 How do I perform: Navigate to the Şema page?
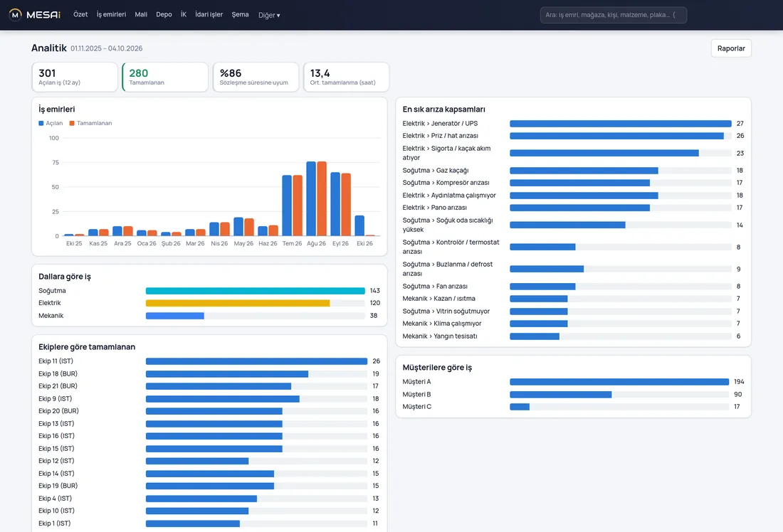[x=240, y=14]
